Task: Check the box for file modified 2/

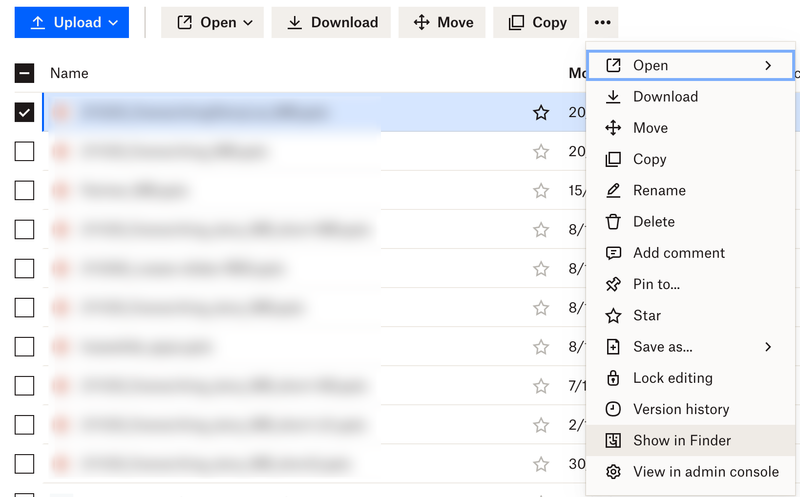Action: coord(24,425)
